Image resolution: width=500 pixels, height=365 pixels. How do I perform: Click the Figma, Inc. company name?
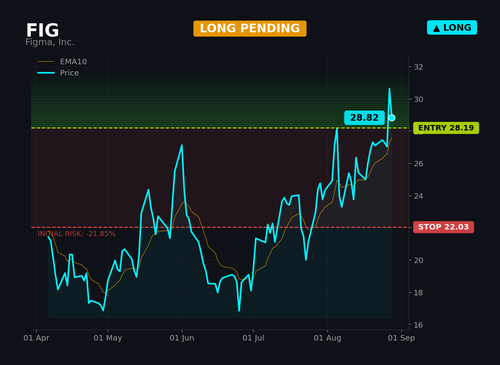tap(50, 42)
